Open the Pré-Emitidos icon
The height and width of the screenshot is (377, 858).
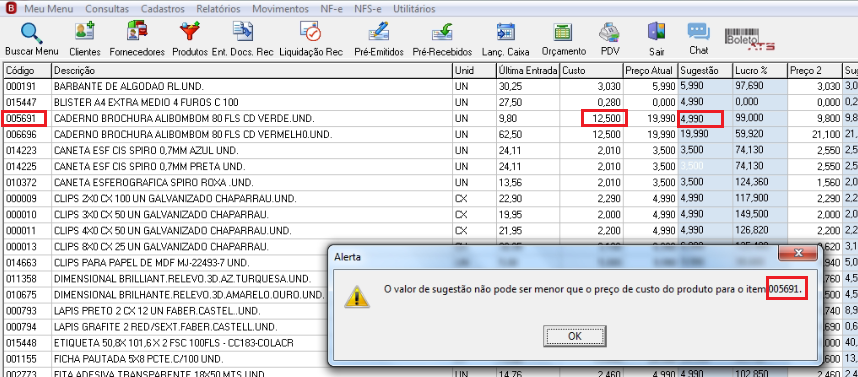point(379,32)
